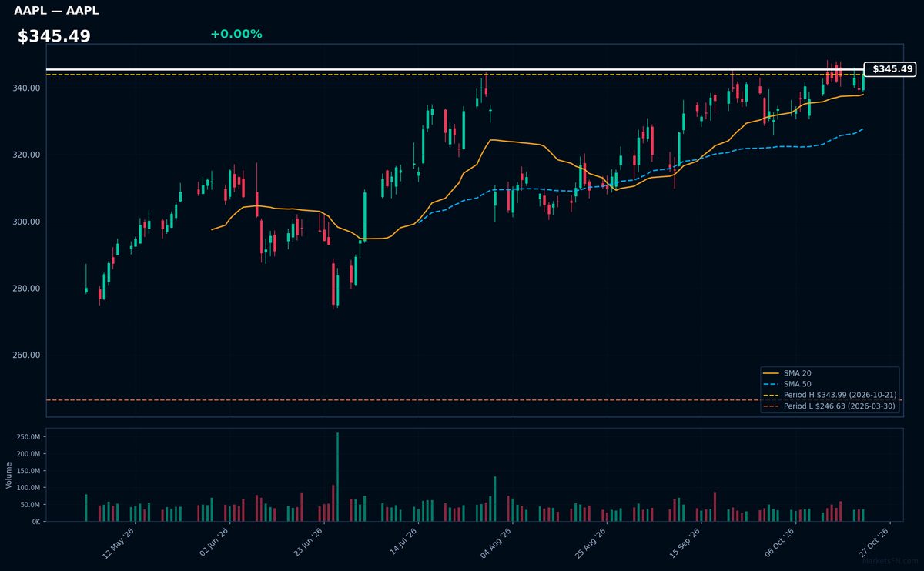Click the 14 Jul '26 date label

tap(403, 543)
